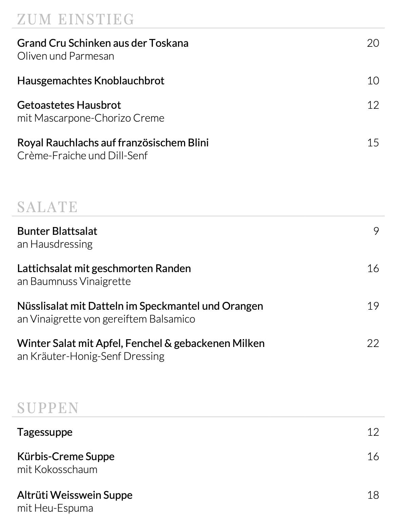Select Bunter Blattsalat item
The height and width of the screenshot is (532, 400).
pyautogui.click(x=57, y=231)
